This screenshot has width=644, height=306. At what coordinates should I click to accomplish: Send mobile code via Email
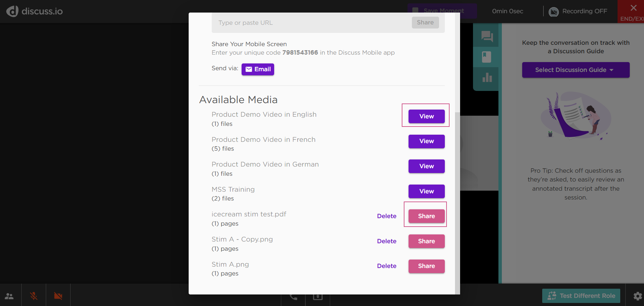(258, 69)
